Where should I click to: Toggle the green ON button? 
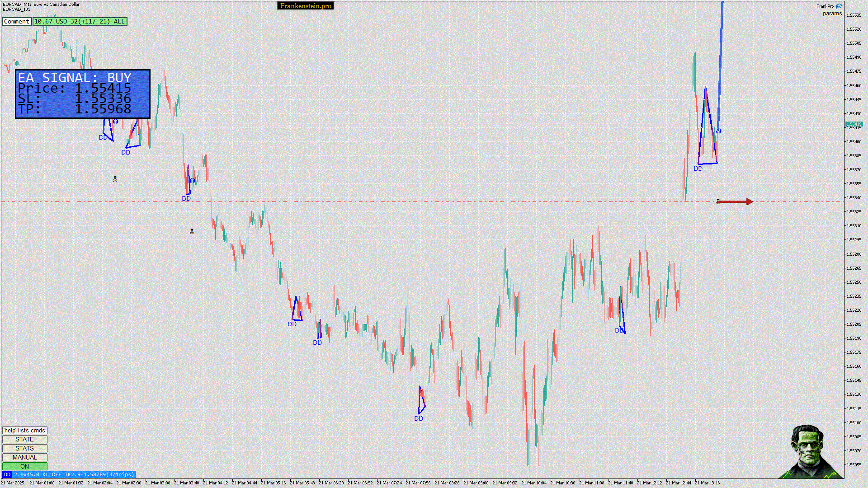pos(24,466)
